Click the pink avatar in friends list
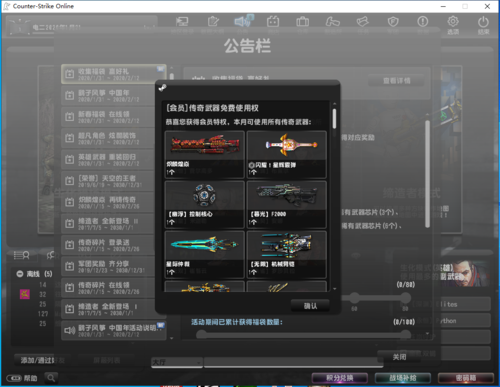Image resolution: width=500 pixels, height=387 pixels. [25, 294]
